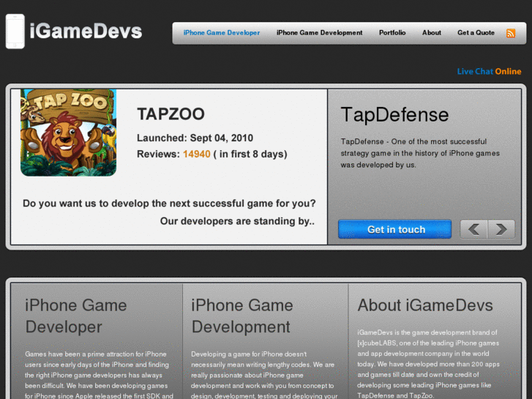
Task: Open iPhone Game Development menu item
Action: pos(319,33)
